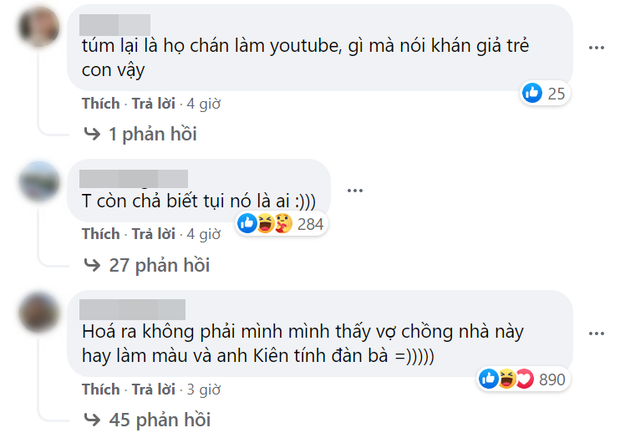620x438 pixels.
Task: Click "Trả lời" under the "Hoá ra" comment
Action: (x=152, y=389)
